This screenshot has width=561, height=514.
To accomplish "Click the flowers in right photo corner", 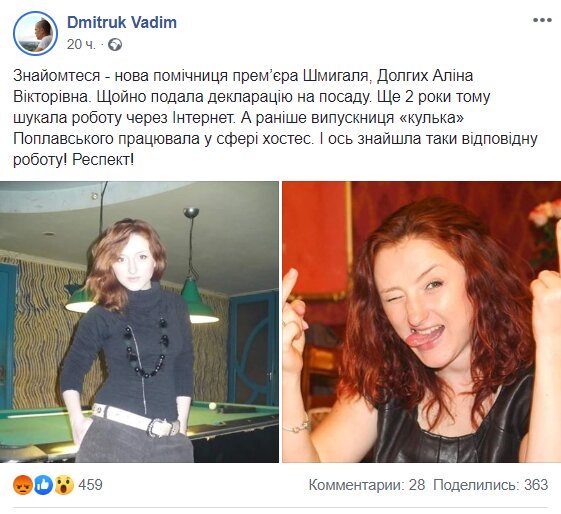I will (545, 215).
